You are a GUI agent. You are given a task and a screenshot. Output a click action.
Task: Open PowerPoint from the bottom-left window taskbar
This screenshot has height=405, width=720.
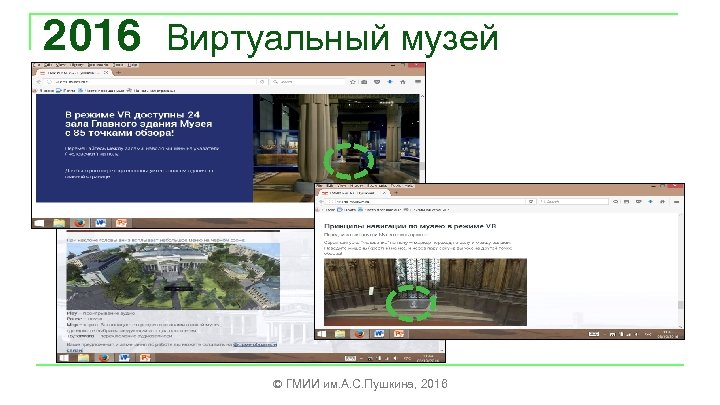(x=145, y=357)
